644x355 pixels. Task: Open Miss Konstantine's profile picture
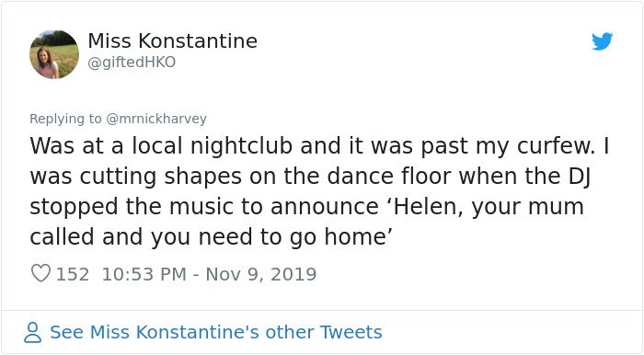(x=54, y=54)
